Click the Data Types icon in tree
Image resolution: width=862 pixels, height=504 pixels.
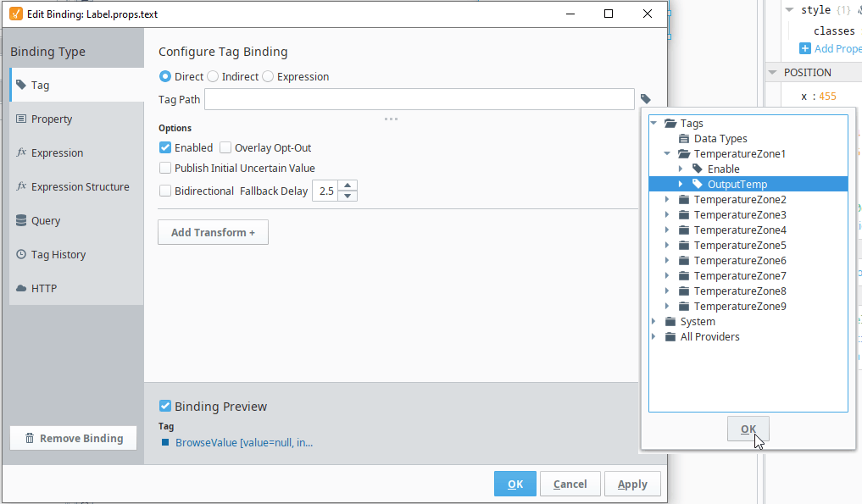[x=684, y=139]
